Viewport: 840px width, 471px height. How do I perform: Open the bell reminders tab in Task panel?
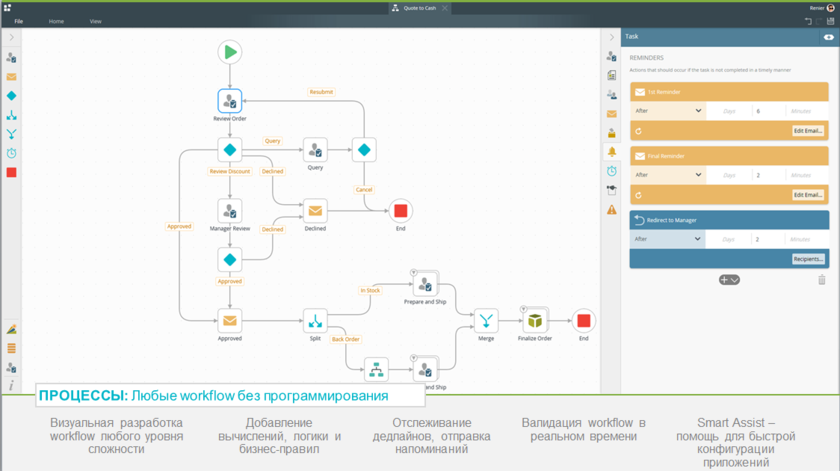coord(612,152)
